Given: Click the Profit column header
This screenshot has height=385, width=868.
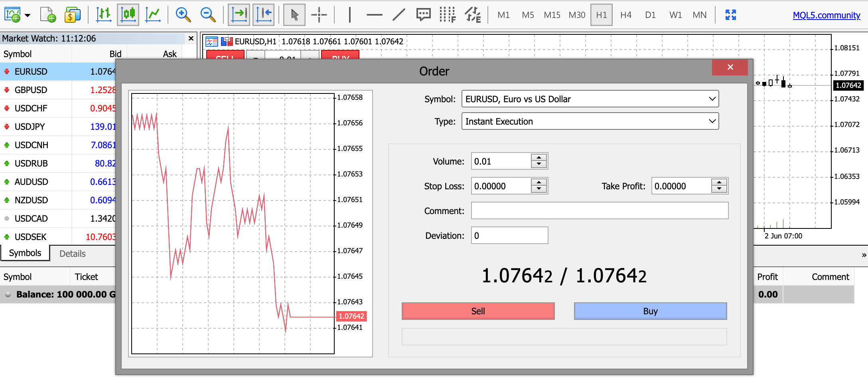Looking at the screenshot, I should 767,277.
